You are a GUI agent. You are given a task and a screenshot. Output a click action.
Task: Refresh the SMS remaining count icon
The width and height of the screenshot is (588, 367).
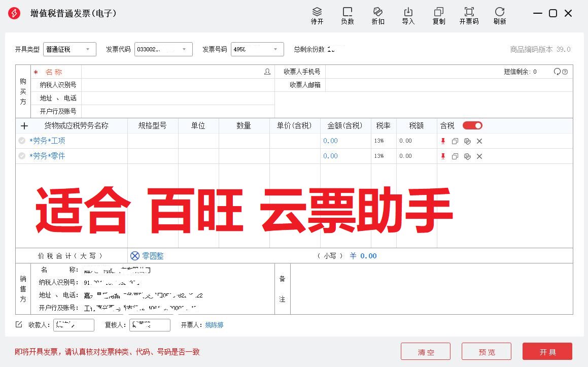(557, 72)
